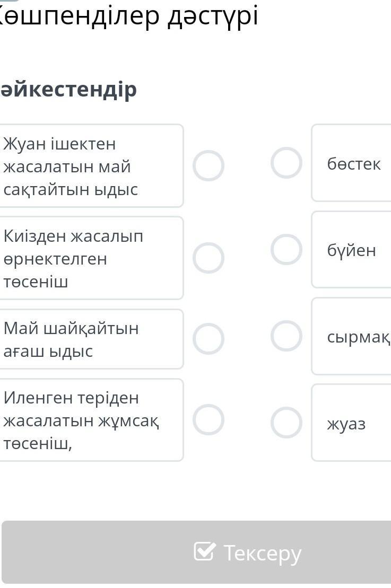Select the radio circle beside 'бүйен'

[286, 249]
